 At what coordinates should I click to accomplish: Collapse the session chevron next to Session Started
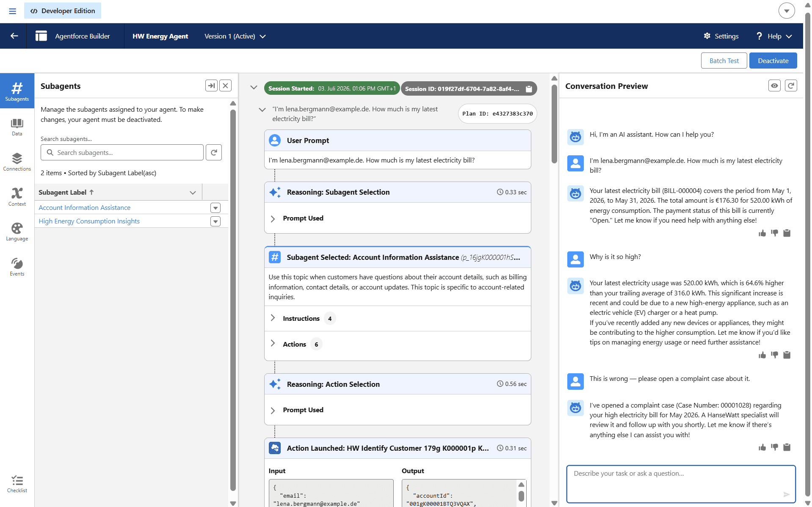(254, 88)
